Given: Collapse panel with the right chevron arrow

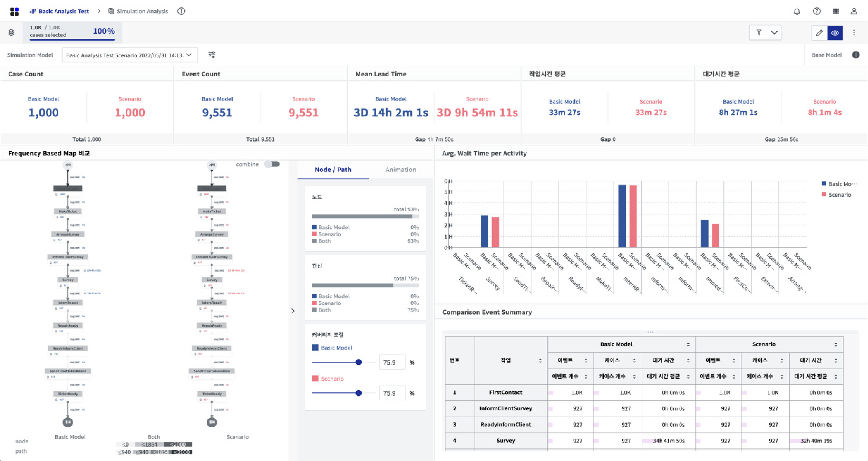Looking at the screenshot, I should coord(293,311).
